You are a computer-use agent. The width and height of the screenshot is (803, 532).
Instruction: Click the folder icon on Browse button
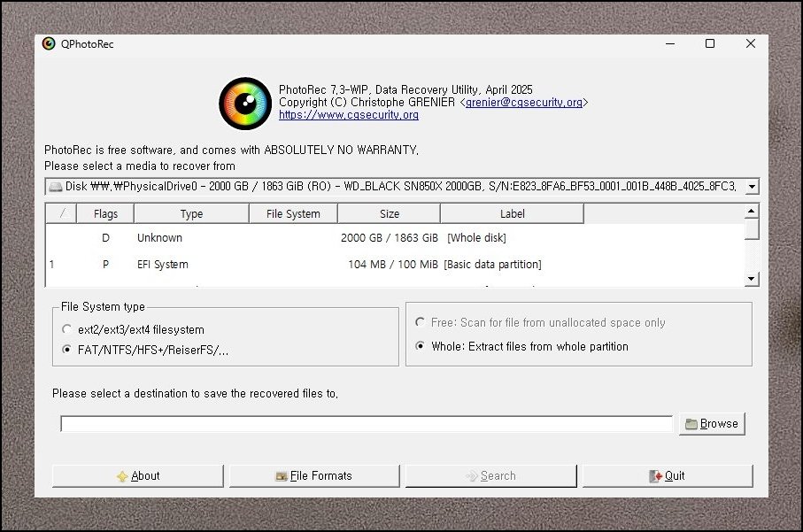click(x=691, y=424)
